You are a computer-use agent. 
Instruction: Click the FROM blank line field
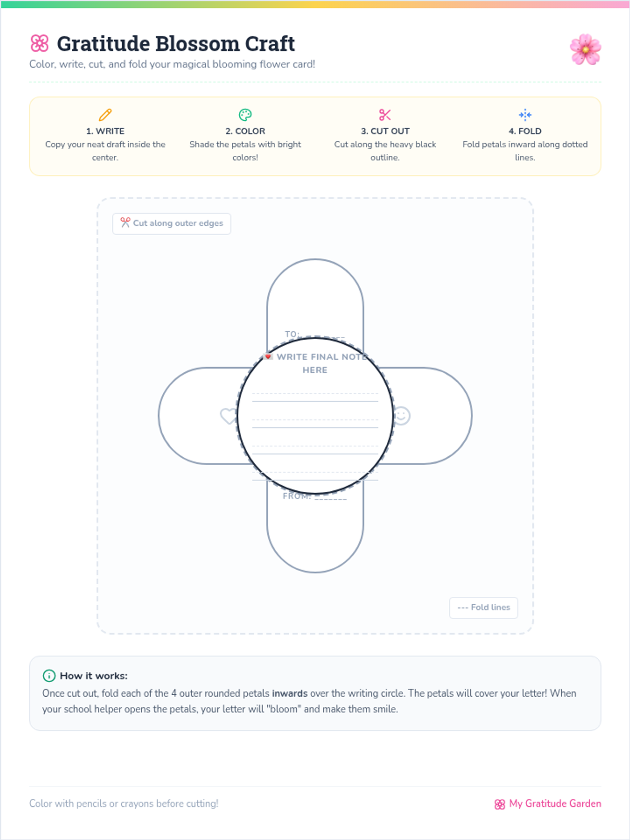(331, 497)
